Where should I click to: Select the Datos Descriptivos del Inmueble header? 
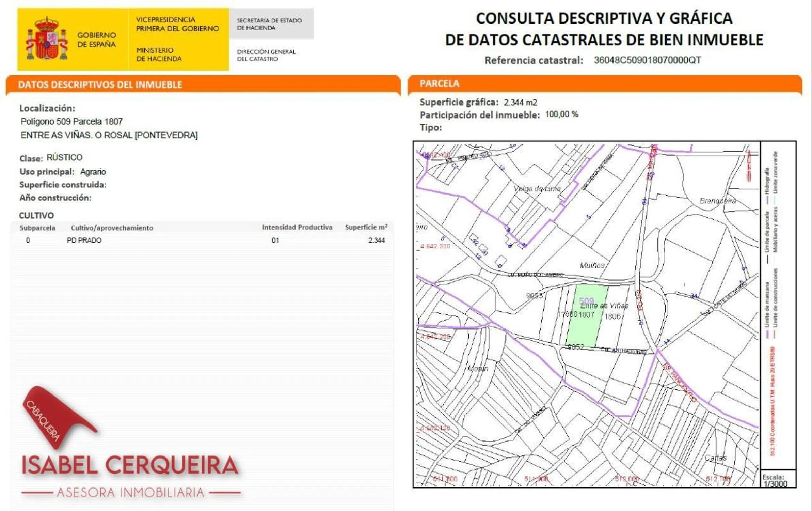[x=100, y=85]
